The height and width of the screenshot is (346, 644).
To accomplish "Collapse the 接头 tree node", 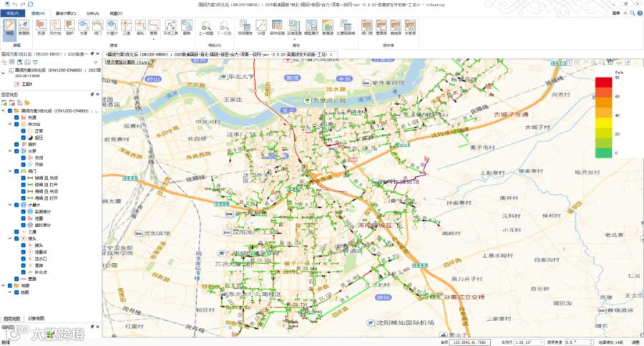I will click(x=10, y=239).
